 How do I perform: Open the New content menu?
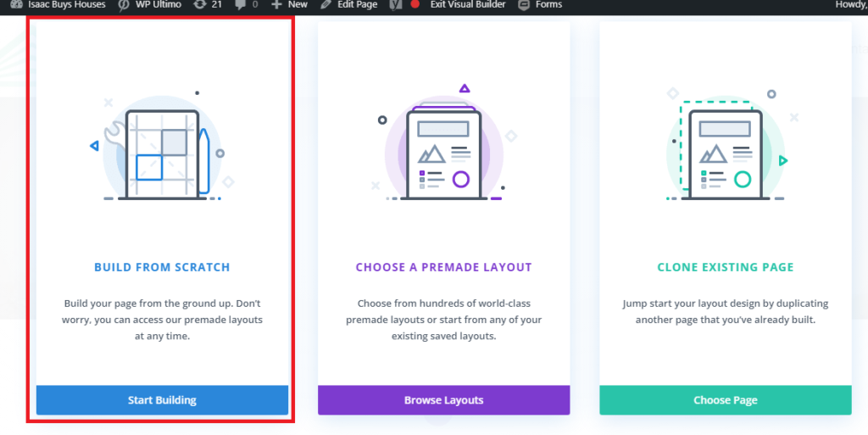pos(289,4)
